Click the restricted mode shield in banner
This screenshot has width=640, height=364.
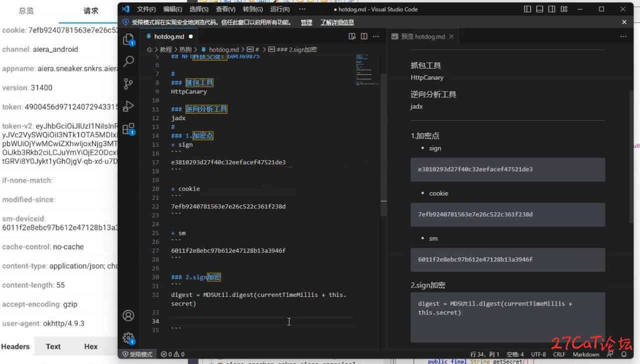click(126, 22)
